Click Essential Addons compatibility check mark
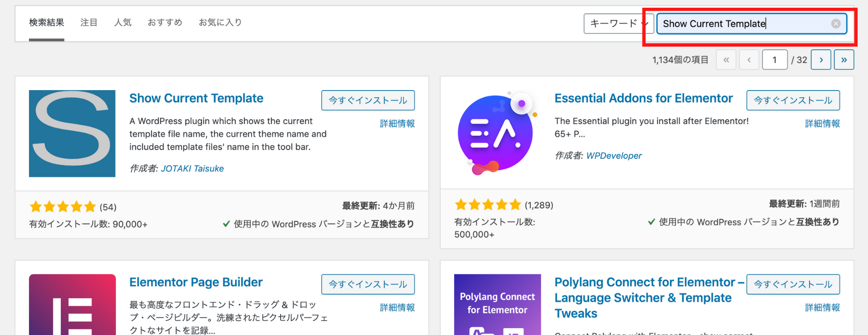The image size is (868, 335). click(651, 222)
